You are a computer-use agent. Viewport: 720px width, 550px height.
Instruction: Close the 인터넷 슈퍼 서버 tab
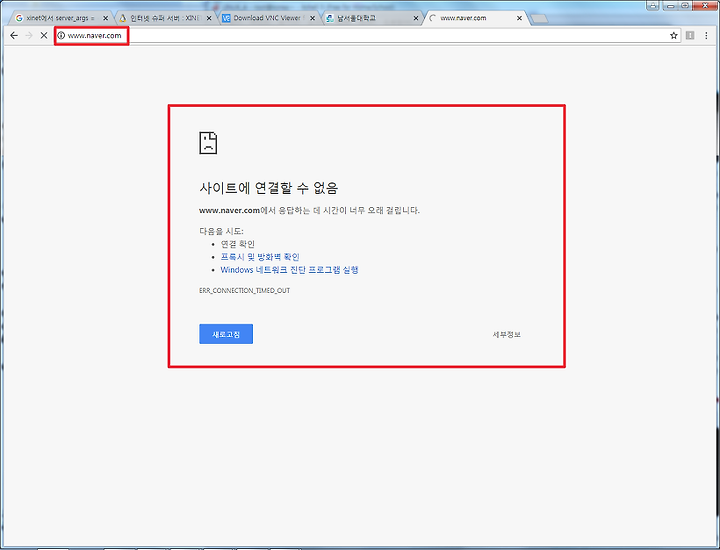click(x=209, y=18)
